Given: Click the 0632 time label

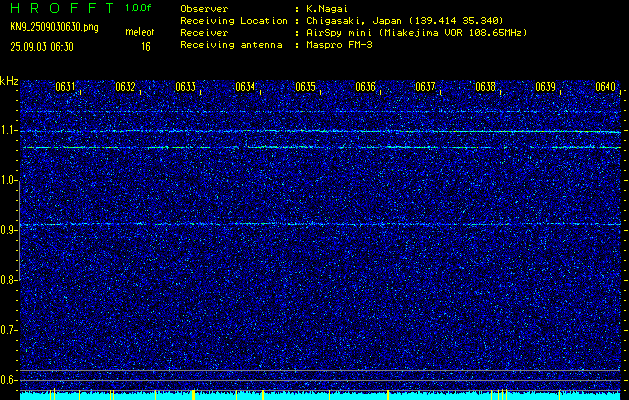Looking at the screenshot, I should tap(125, 87).
